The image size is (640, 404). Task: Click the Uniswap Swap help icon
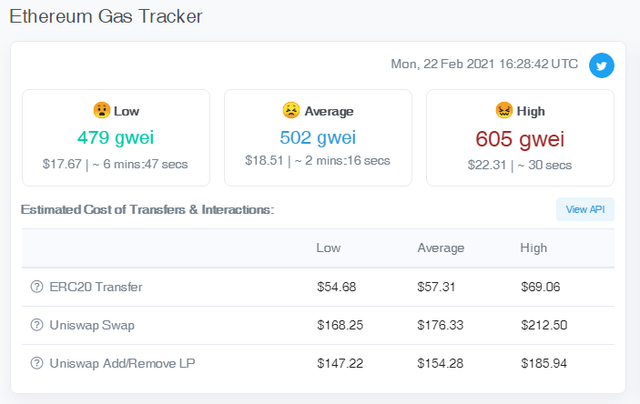point(37,325)
